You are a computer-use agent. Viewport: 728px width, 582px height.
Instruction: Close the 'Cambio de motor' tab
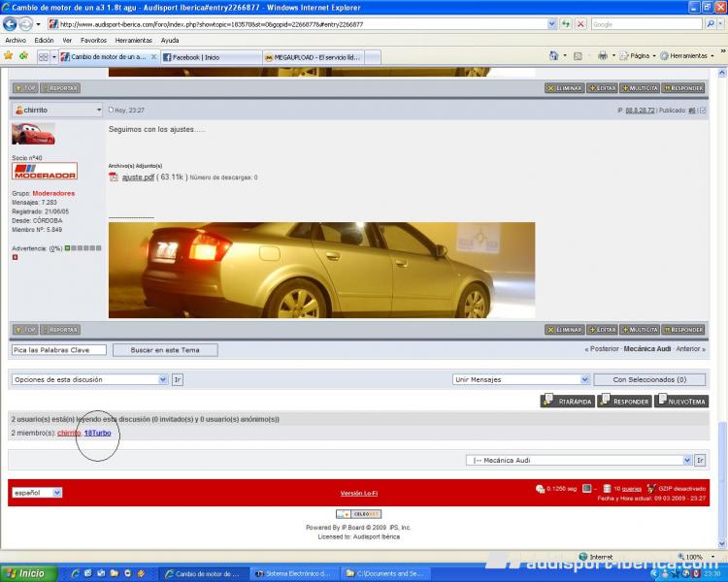coord(153,57)
